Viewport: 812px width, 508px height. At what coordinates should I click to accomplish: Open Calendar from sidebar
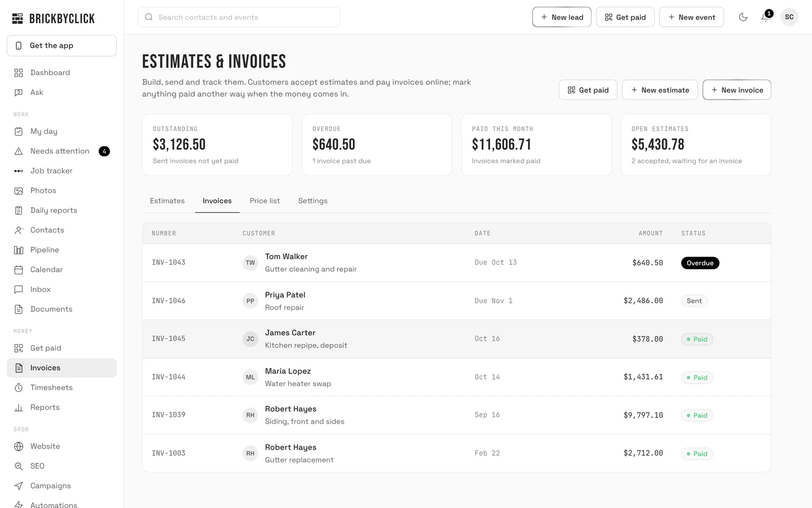point(61,270)
